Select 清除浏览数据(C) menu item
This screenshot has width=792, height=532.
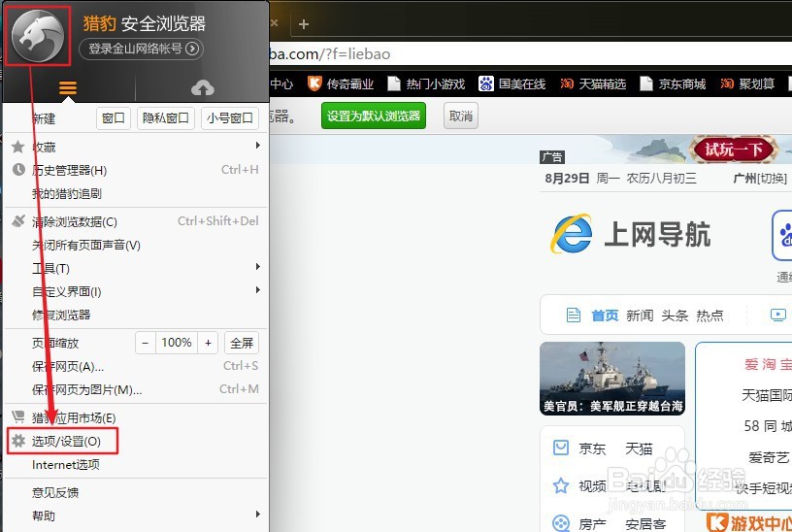click(135, 221)
